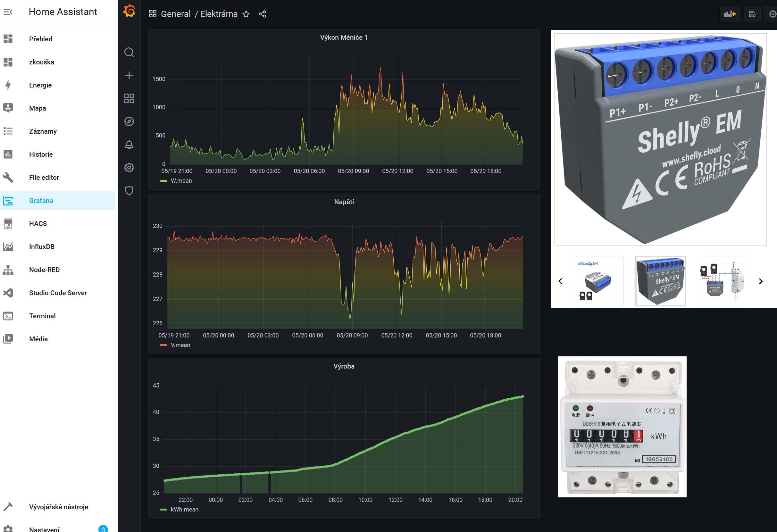This screenshot has height=532, width=777.
Task: Open Grafana Dashboards grid icon
Action: pyautogui.click(x=129, y=98)
